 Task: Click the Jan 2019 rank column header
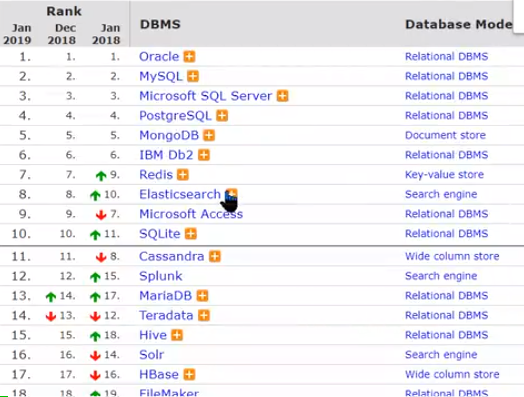coord(17,34)
